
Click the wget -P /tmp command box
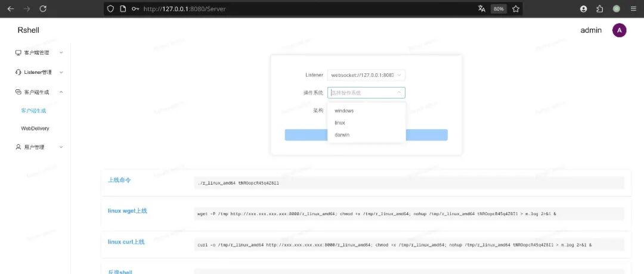(x=409, y=214)
